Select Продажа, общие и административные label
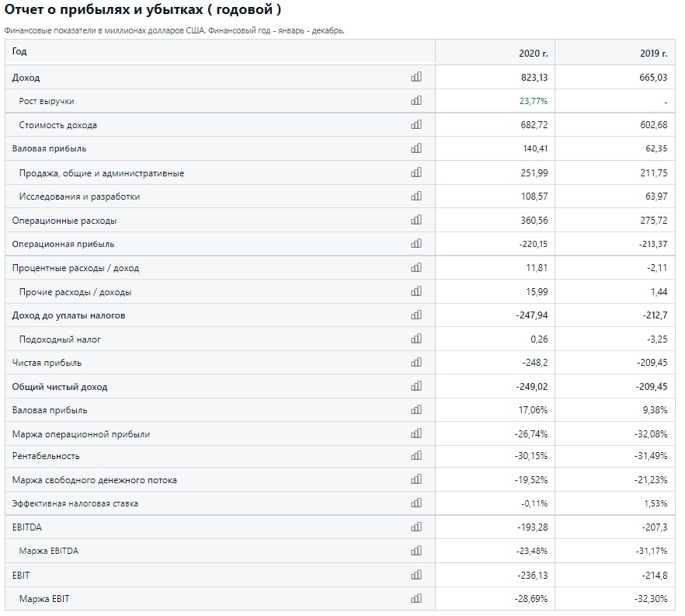685x616 pixels. click(x=101, y=173)
